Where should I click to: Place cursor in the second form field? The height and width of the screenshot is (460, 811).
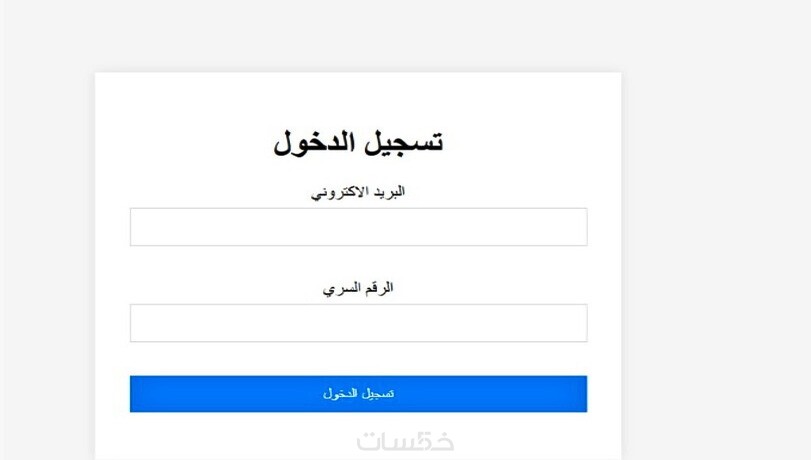358,323
